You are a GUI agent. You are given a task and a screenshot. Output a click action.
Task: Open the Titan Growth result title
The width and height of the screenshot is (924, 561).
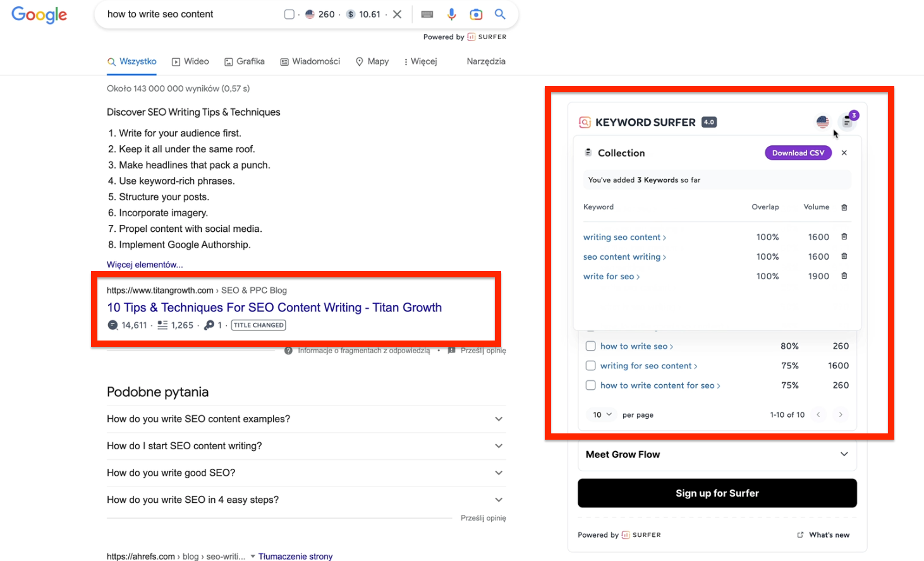pyautogui.click(x=274, y=308)
